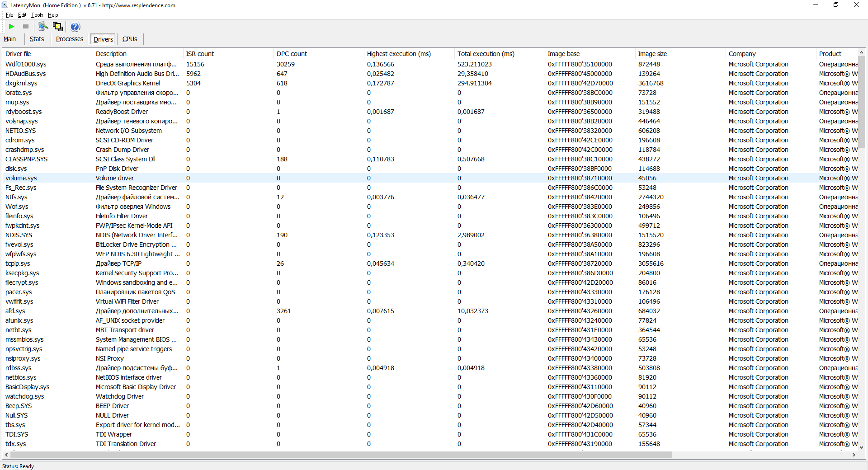
Task: Restore down the LatencyMon window
Action: pyautogui.click(x=836, y=5)
